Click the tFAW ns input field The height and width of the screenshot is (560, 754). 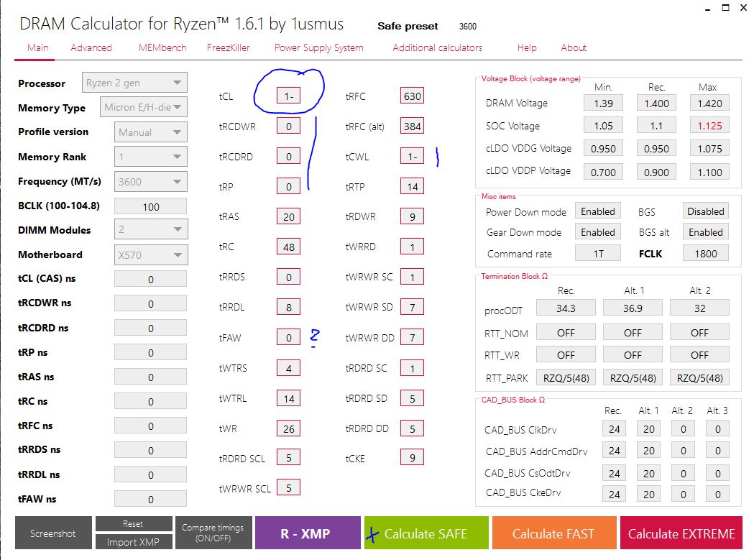pyautogui.click(x=150, y=499)
